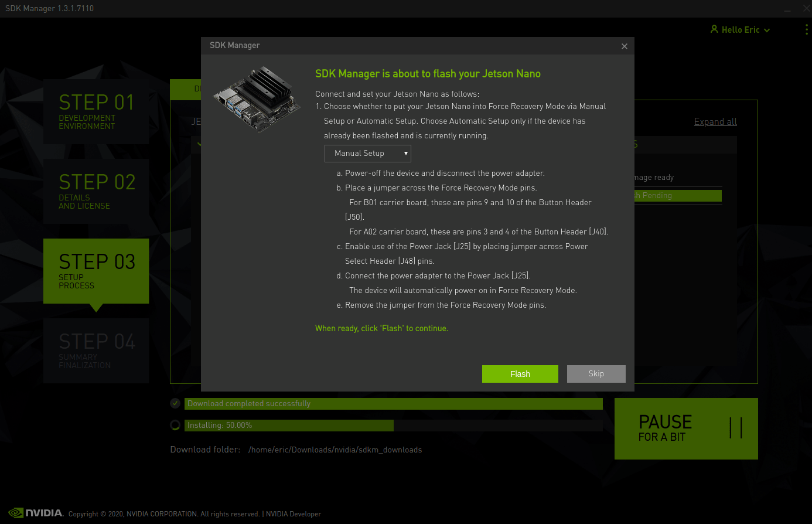The width and height of the screenshot is (812, 524).
Task: Open the Manual Setup dropdown
Action: point(368,154)
